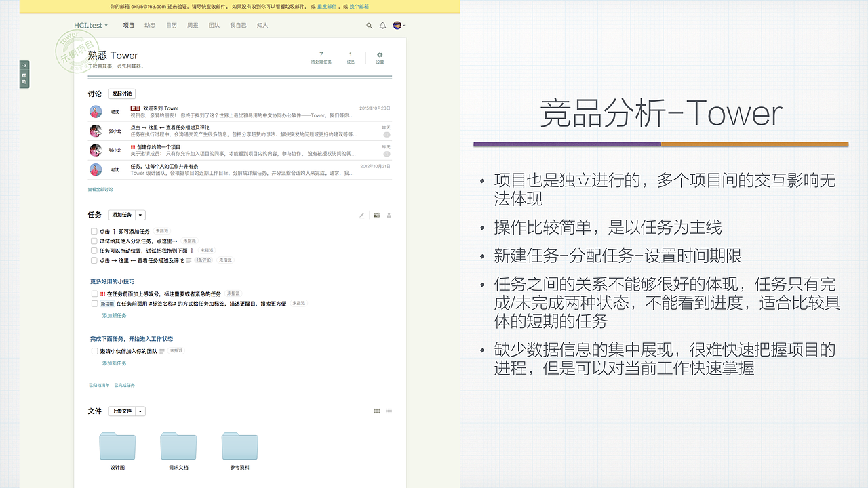
Task: Filter tasks by person icon
Action: click(x=389, y=216)
